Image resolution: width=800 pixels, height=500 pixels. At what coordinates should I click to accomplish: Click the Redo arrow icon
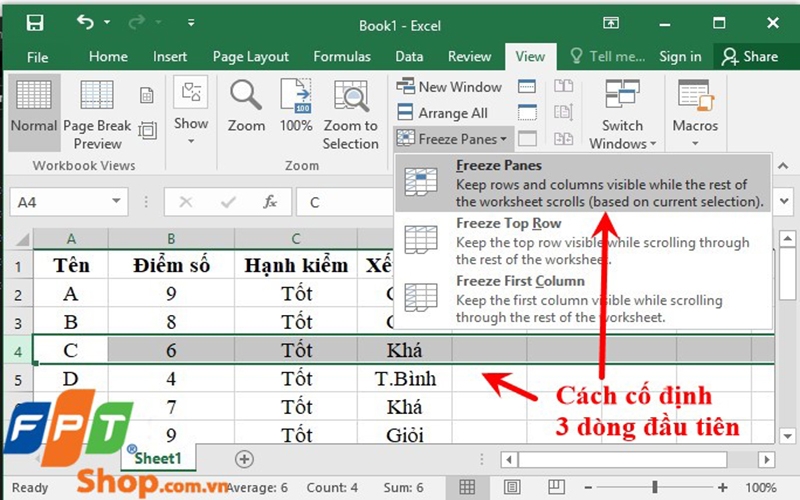pos(137,22)
